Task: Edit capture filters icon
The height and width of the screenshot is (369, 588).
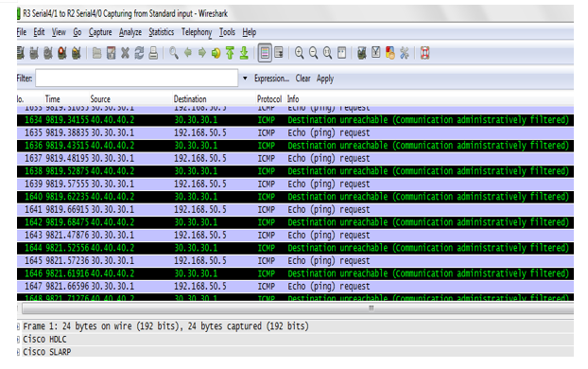Action: click(x=362, y=53)
